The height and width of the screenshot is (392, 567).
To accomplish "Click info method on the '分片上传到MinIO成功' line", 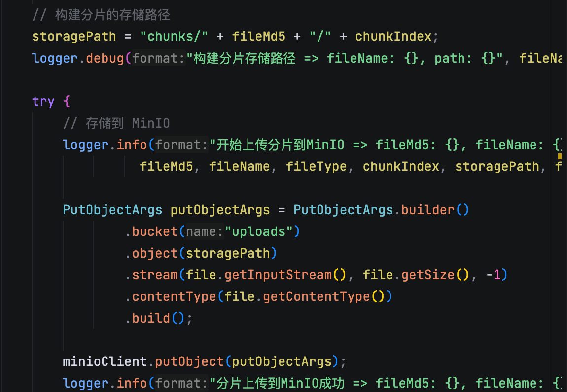I will tap(132, 383).
